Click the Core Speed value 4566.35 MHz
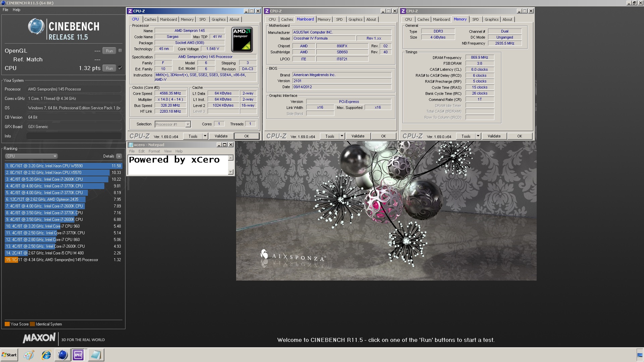Viewport: 644px width, 362px height. tap(170, 94)
